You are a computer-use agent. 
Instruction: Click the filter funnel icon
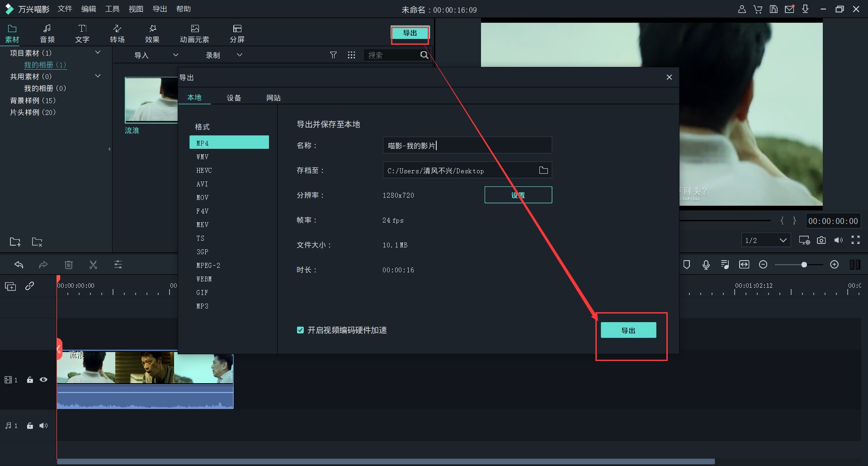333,55
